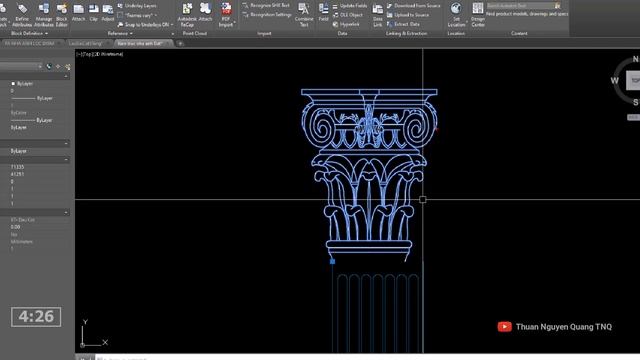Toggle the Frames vary checkbox

point(120,15)
